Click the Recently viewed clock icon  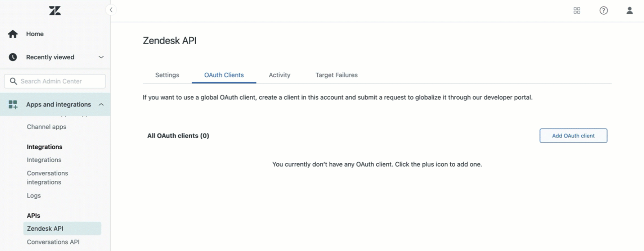(13, 57)
